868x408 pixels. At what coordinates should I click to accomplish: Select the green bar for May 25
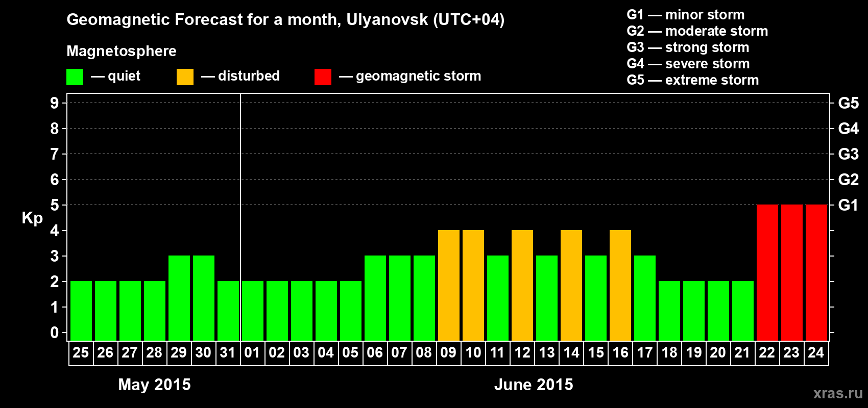click(x=81, y=311)
